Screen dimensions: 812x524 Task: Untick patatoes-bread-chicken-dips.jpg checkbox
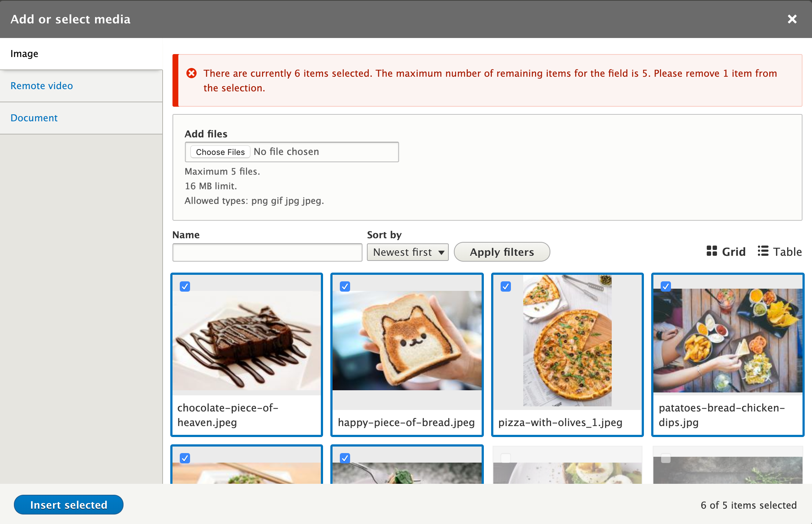point(666,286)
